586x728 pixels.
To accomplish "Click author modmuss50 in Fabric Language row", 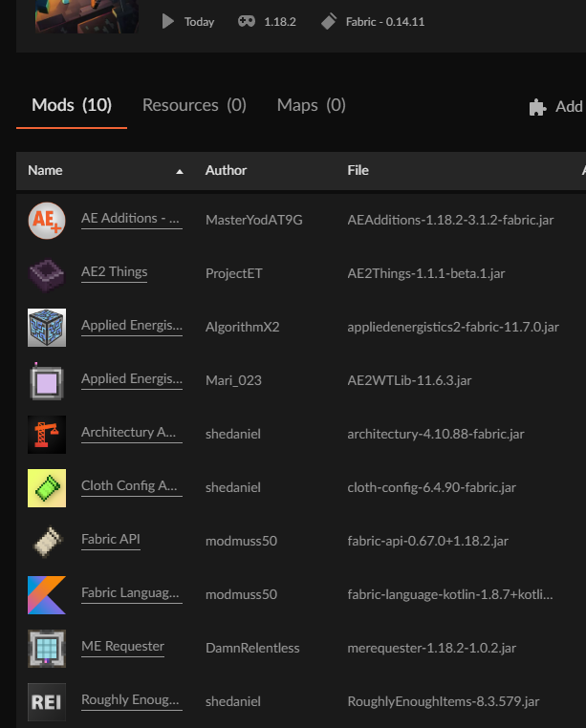I will (241, 594).
